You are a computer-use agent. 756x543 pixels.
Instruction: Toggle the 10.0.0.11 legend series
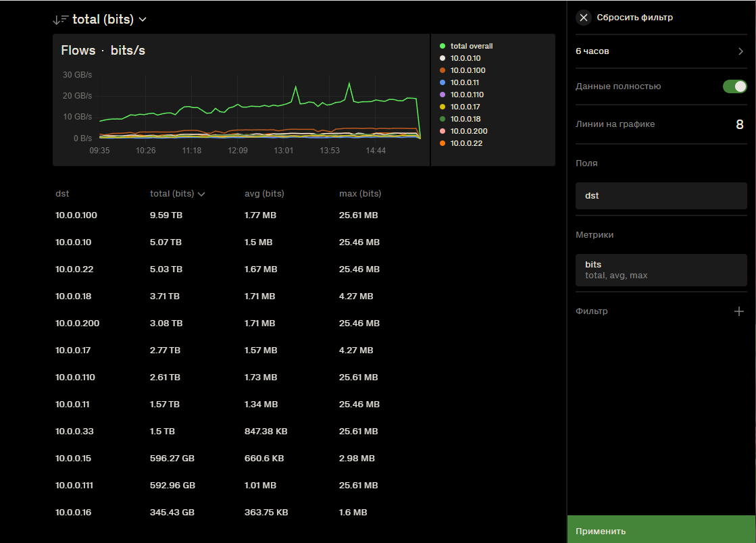pyautogui.click(x=464, y=82)
